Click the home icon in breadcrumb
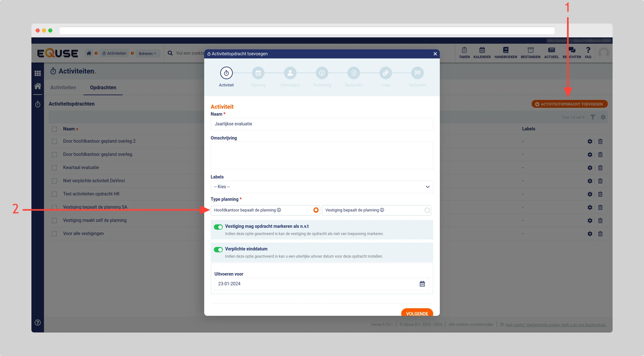 click(89, 53)
